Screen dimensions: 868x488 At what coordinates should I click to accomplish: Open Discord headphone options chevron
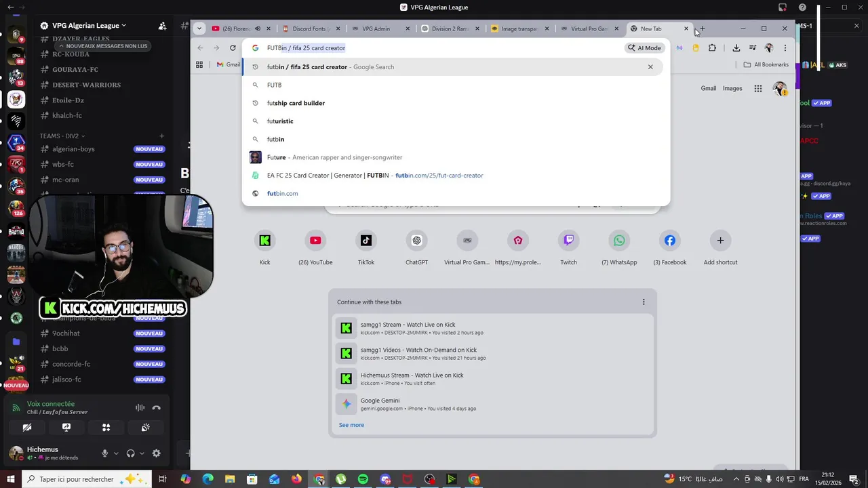click(142, 453)
